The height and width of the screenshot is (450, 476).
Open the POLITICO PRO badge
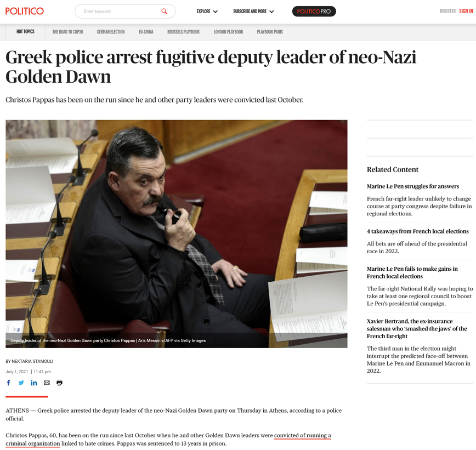point(314,11)
